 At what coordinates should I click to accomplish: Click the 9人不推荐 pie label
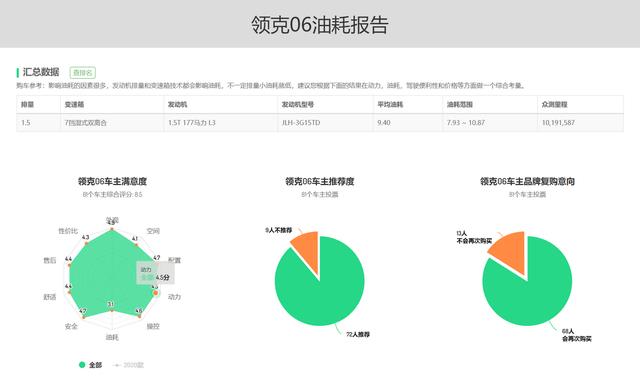278,230
